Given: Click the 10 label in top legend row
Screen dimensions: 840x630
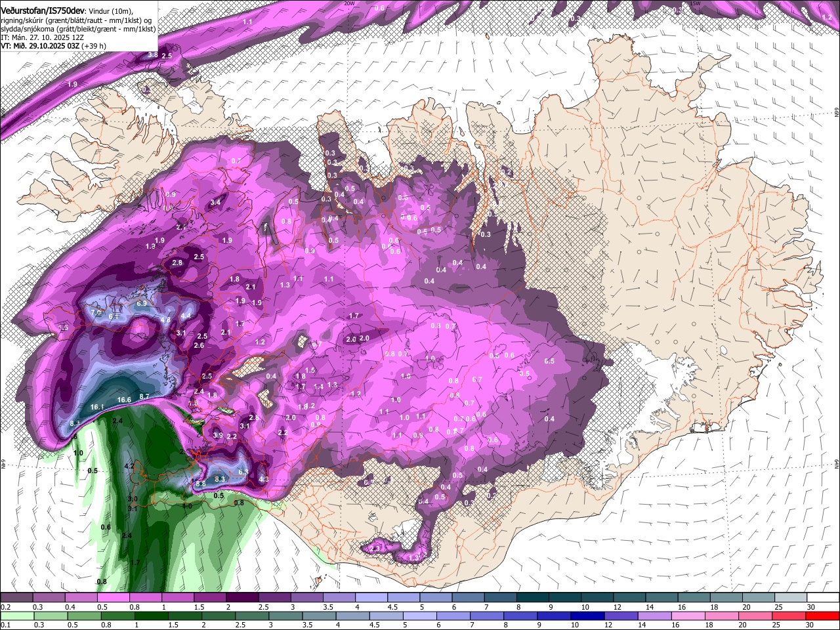Looking at the screenshot, I should click(x=585, y=607).
